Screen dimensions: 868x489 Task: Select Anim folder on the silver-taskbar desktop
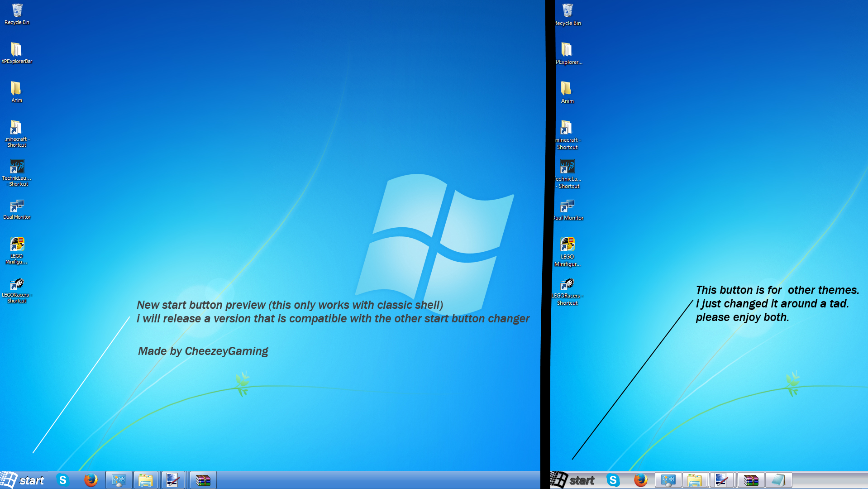coord(568,92)
